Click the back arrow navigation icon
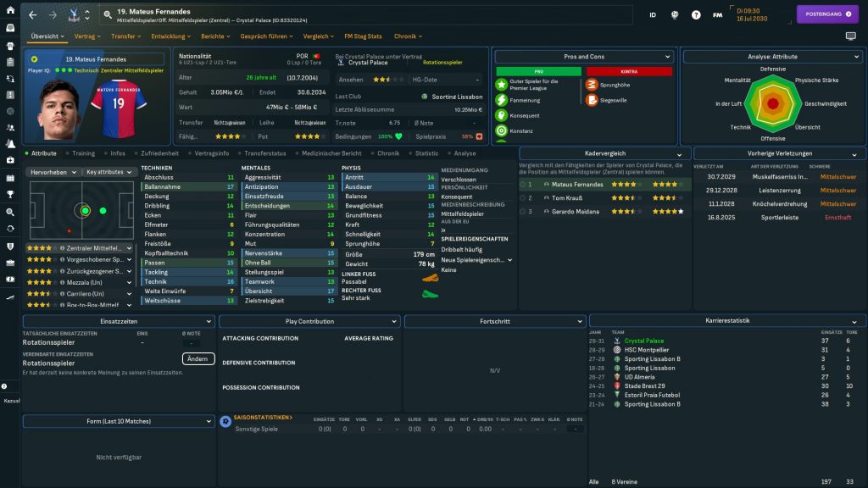The height and width of the screenshot is (488, 868). (33, 15)
